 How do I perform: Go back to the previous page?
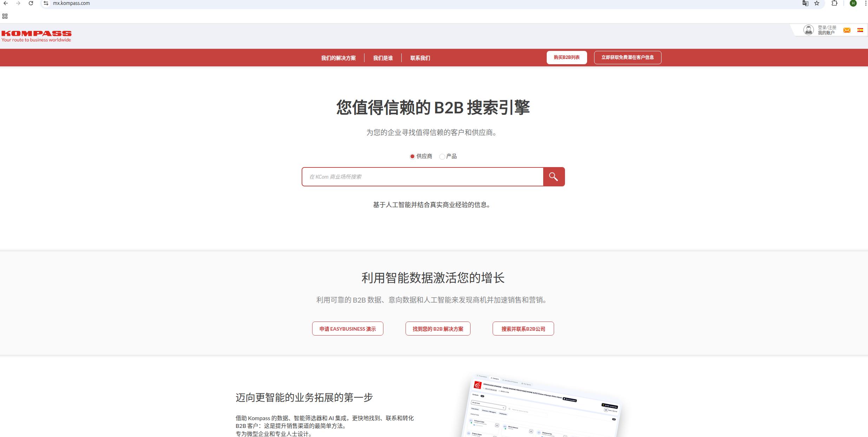[x=6, y=3]
